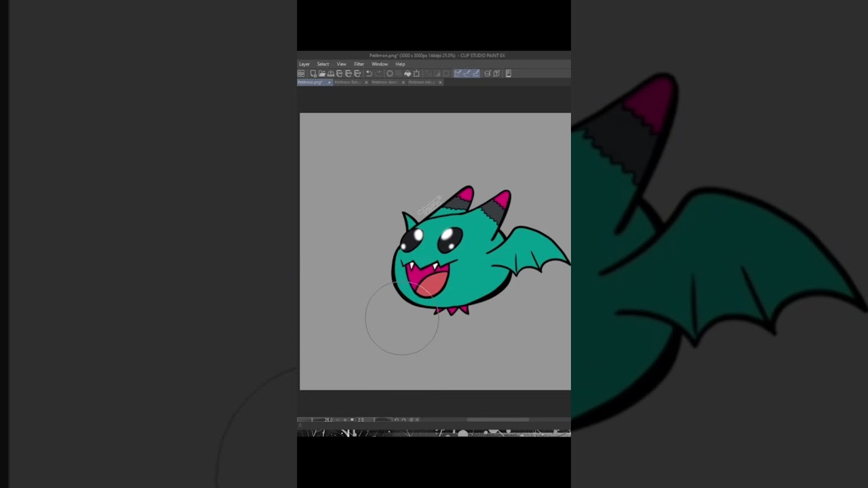This screenshot has height=488, width=868.
Task: Create a new canvas with New icon
Action: click(313, 73)
